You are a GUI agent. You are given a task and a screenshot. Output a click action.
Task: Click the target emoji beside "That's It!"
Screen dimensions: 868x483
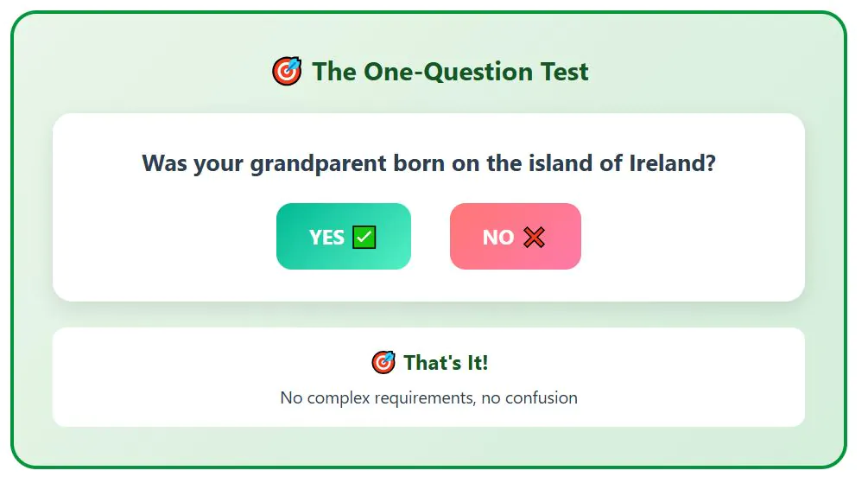pos(383,362)
